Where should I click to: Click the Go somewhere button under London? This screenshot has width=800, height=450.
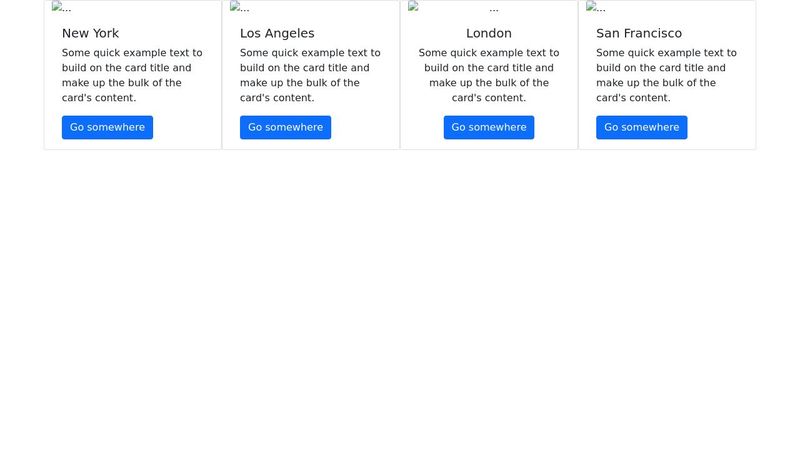[x=489, y=127]
